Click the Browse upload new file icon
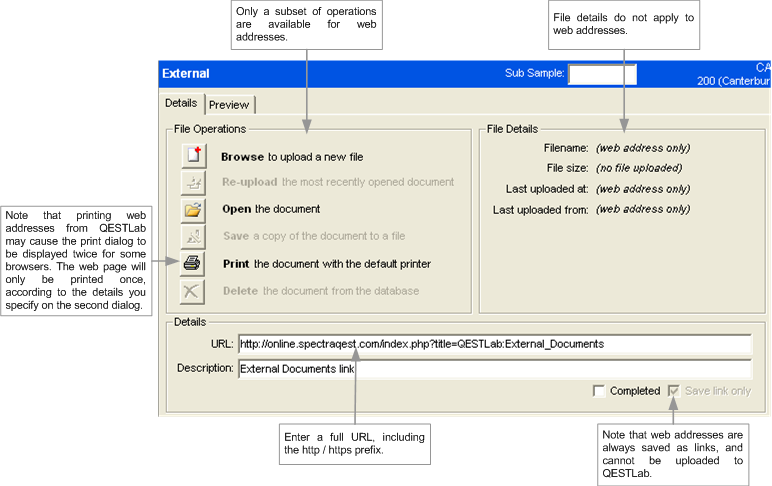 pos(193,156)
